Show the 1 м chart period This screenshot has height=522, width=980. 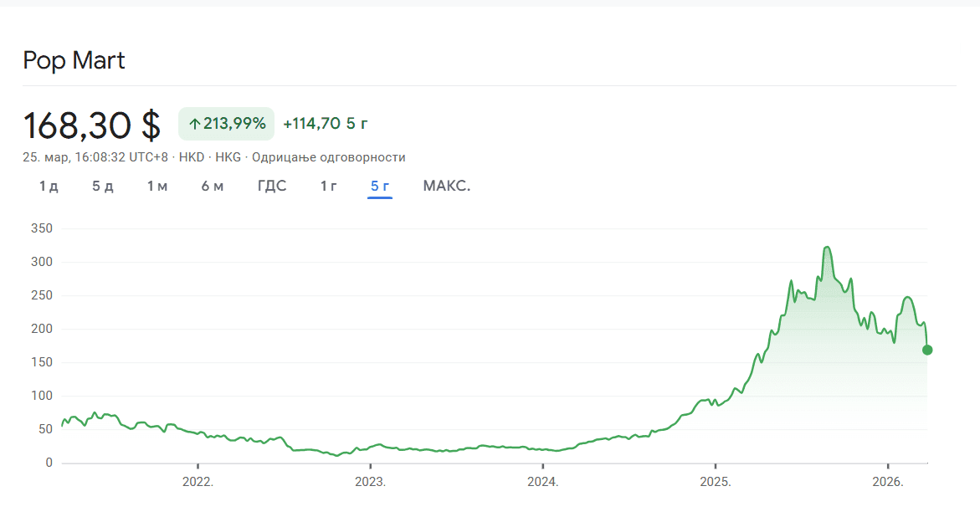pyautogui.click(x=157, y=186)
